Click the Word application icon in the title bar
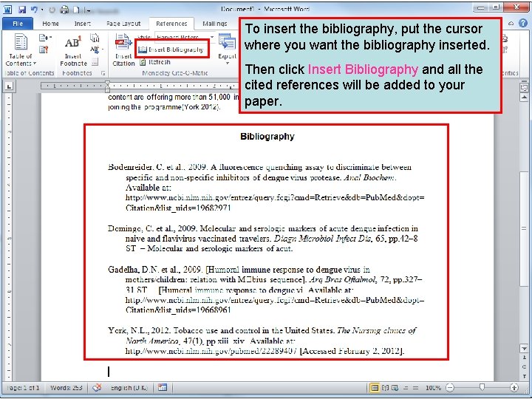This screenshot has height=399, width=532. (x=7, y=10)
